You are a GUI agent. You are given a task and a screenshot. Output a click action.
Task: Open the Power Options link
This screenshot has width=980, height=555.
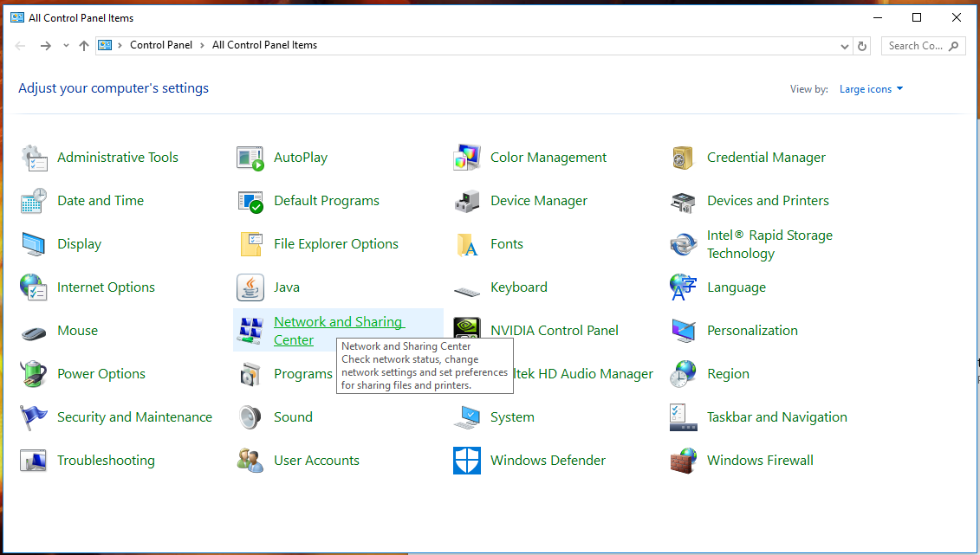101,374
